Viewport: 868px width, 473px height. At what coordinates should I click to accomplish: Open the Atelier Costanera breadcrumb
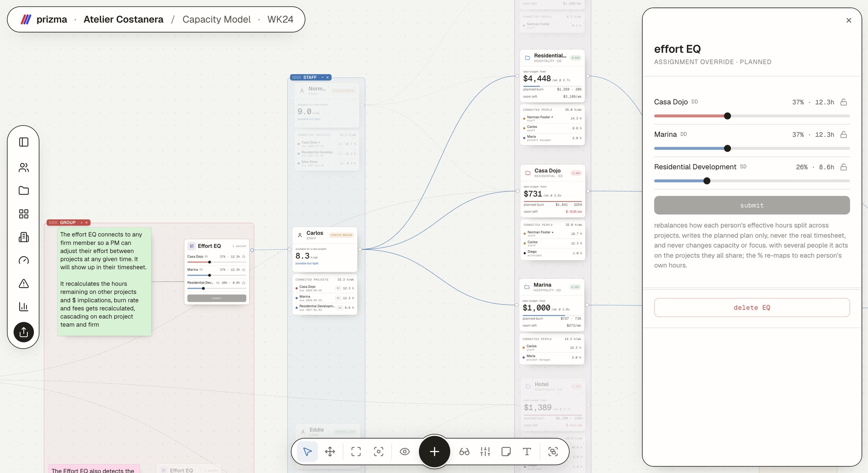[x=123, y=20]
